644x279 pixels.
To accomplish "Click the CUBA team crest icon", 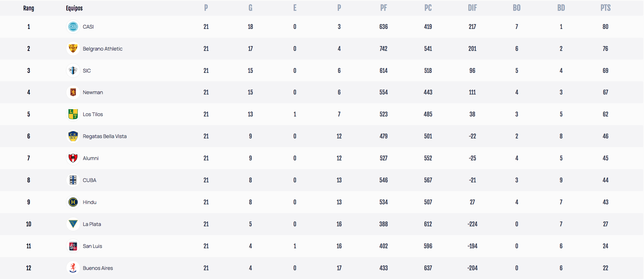I will pyautogui.click(x=73, y=180).
